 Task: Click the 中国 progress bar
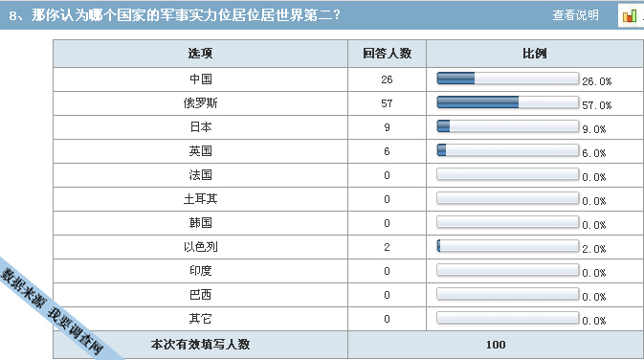[508, 79]
